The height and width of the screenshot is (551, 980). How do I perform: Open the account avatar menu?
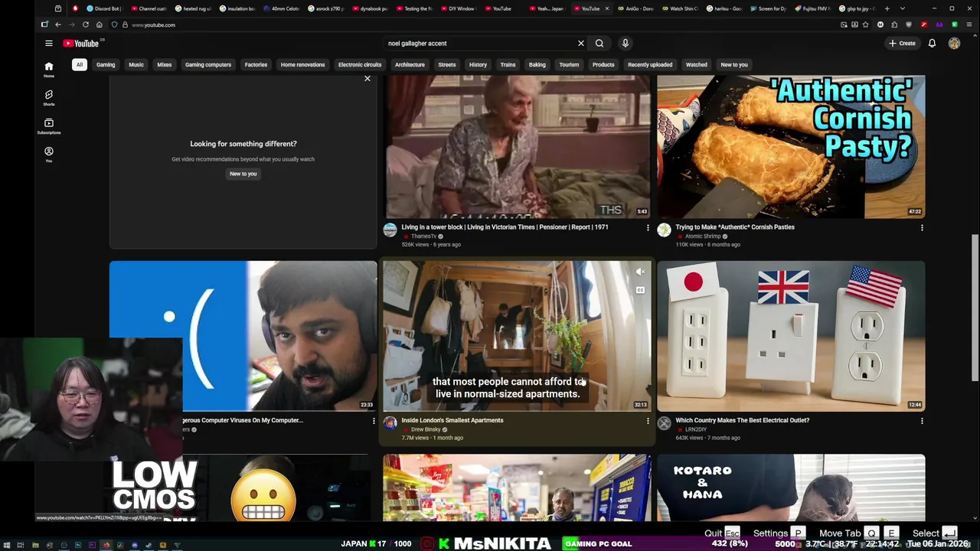pyautogui.click(x=954, y=43)
